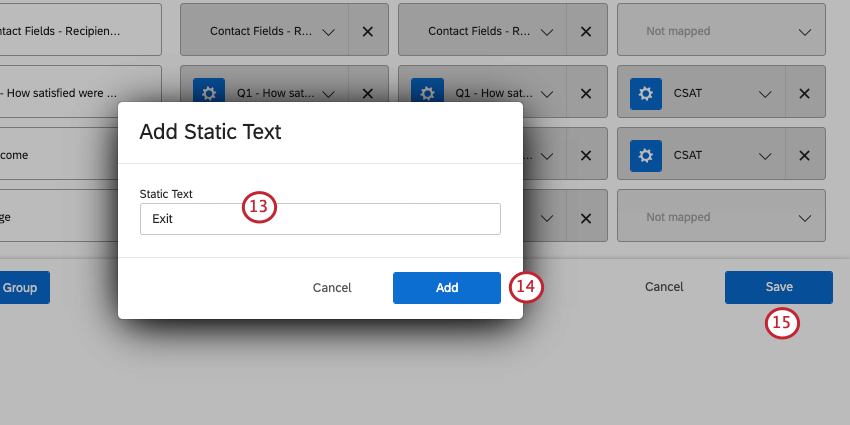Viewport: 850px width, 425px height.
Task: Save the field mapping
Action: coord(778,287)
